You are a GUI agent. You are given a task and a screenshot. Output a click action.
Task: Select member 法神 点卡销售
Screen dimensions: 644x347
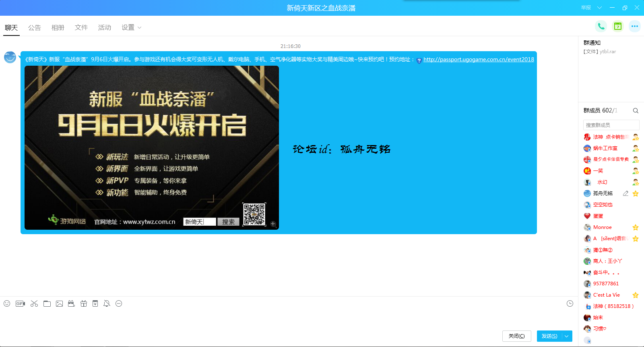(611, 137)
